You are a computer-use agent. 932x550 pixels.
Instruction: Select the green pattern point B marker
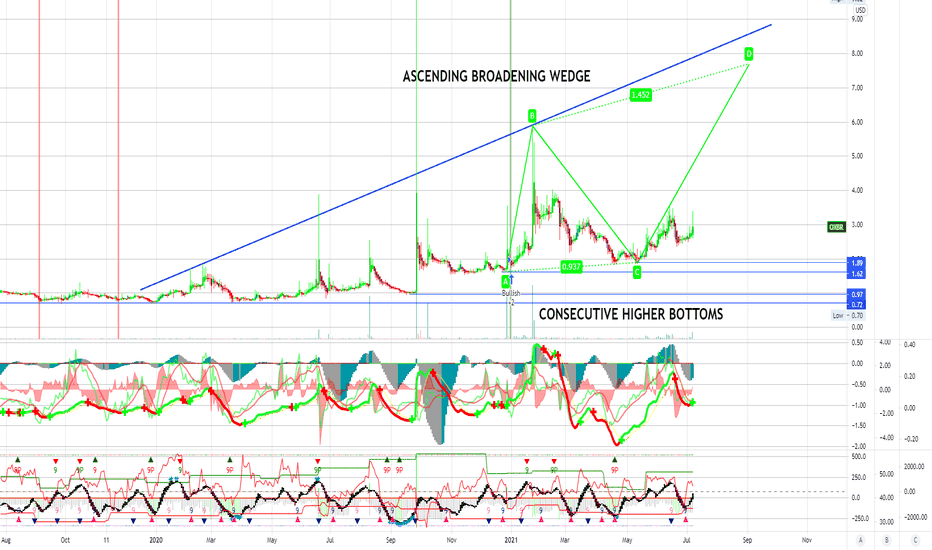pos(532,115)
